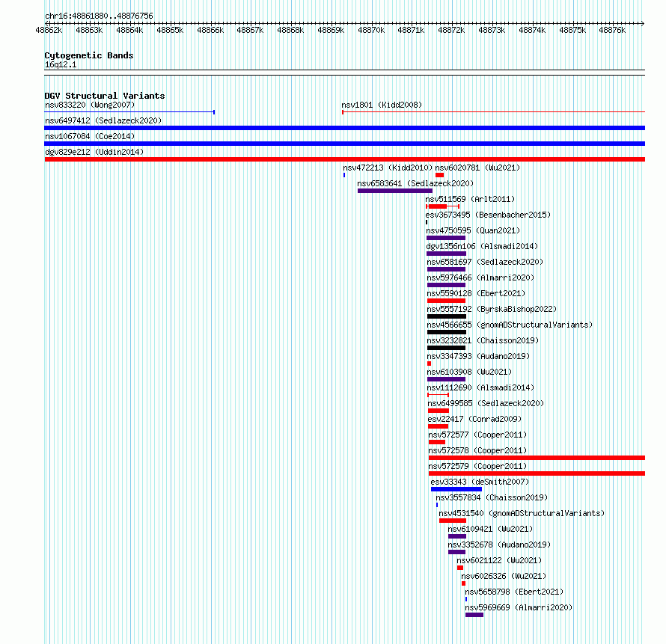The height and width of the screenshot is (644, 666).
Task: Click the nsv5658798 (Ebert2021) label
Action: tap(514, 592)
